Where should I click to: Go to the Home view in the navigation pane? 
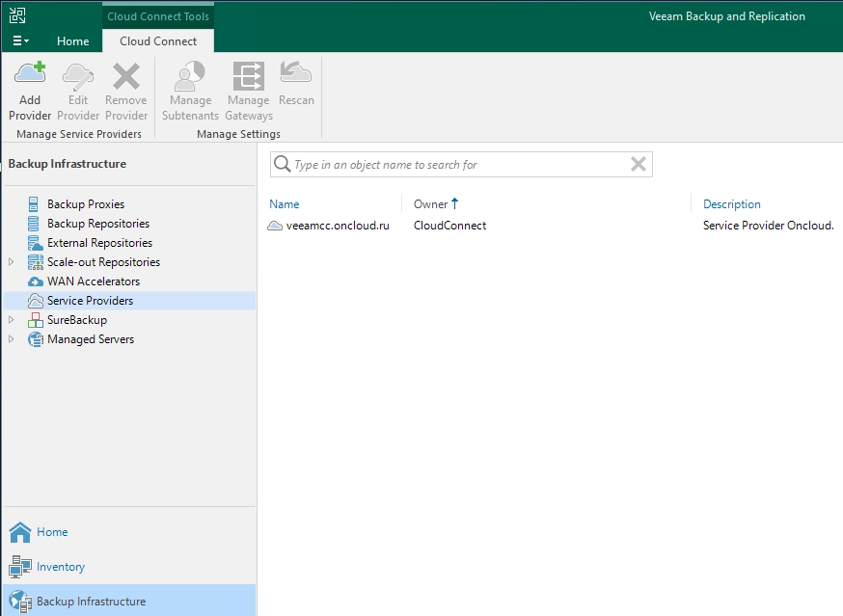[52, 532]
